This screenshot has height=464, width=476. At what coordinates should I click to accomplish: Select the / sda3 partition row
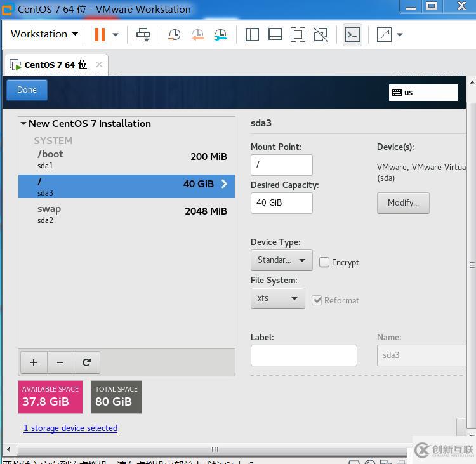coord(126,186)
